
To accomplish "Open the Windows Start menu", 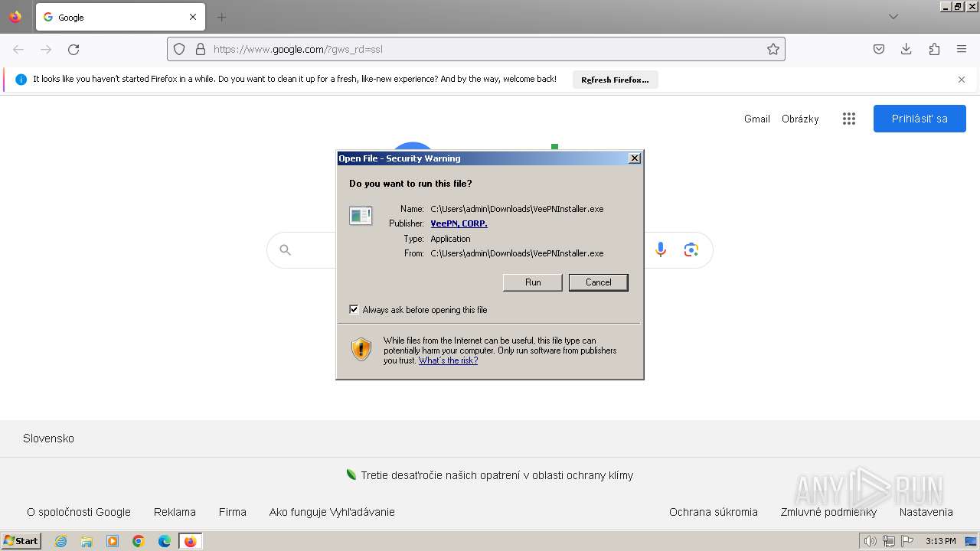I will click(x=21, y=540).
